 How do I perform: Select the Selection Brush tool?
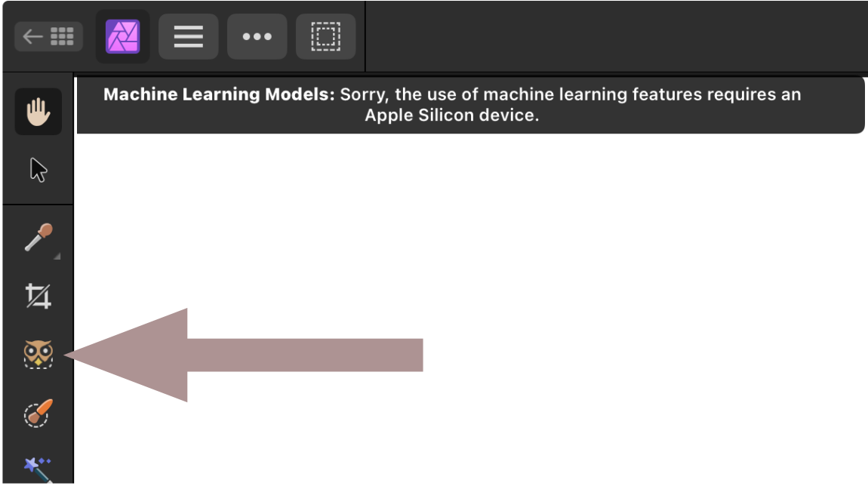pos(38,414)
